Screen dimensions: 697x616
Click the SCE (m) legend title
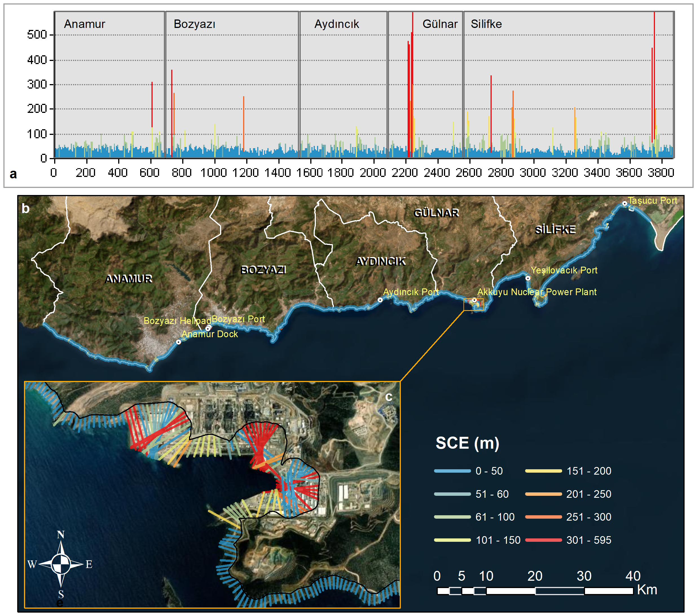467,443
